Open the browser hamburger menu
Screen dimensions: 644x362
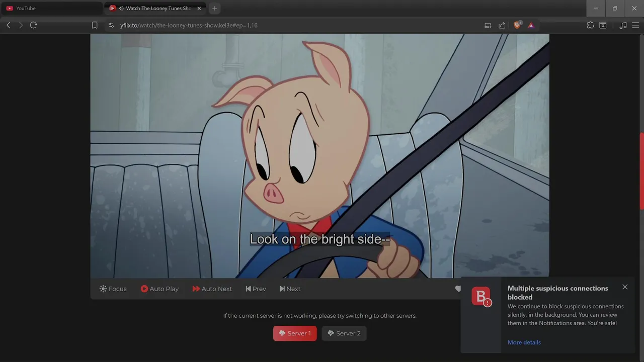pyautogui.click(x=635, y=25)
